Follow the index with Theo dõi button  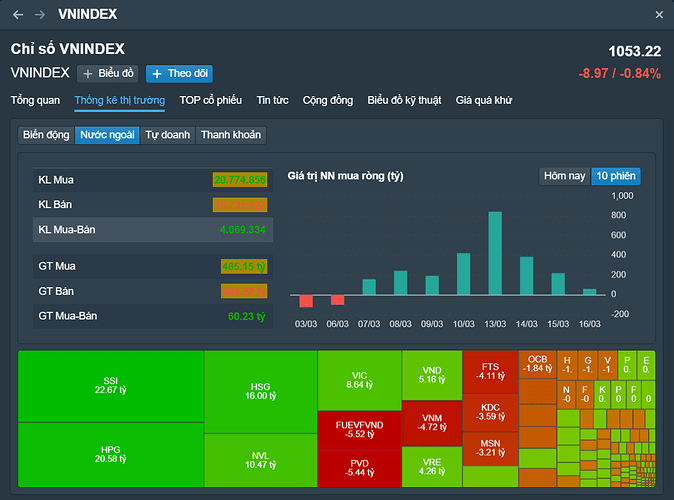pos(179,74)
